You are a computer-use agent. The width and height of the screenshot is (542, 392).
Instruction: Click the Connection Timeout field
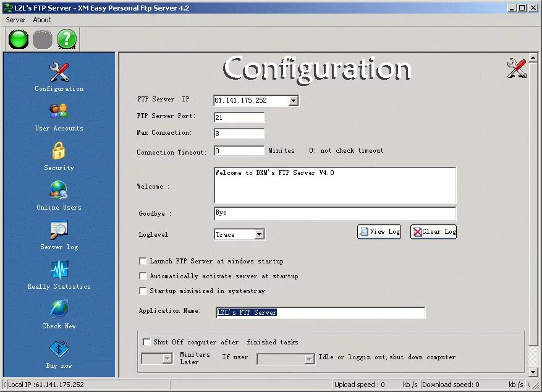coord(239,151)
